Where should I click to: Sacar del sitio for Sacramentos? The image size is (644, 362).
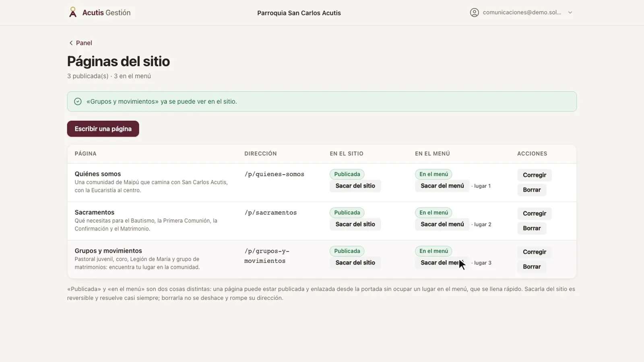click(x=355, y=224)
